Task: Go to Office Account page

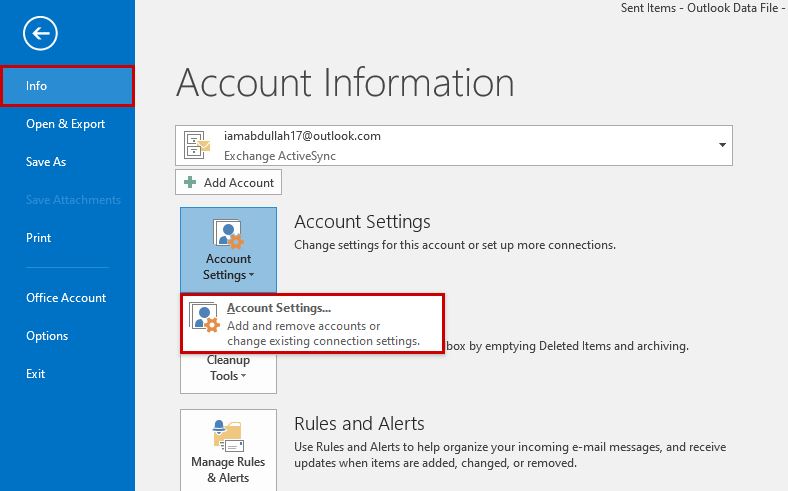Action: pos(66,298)
